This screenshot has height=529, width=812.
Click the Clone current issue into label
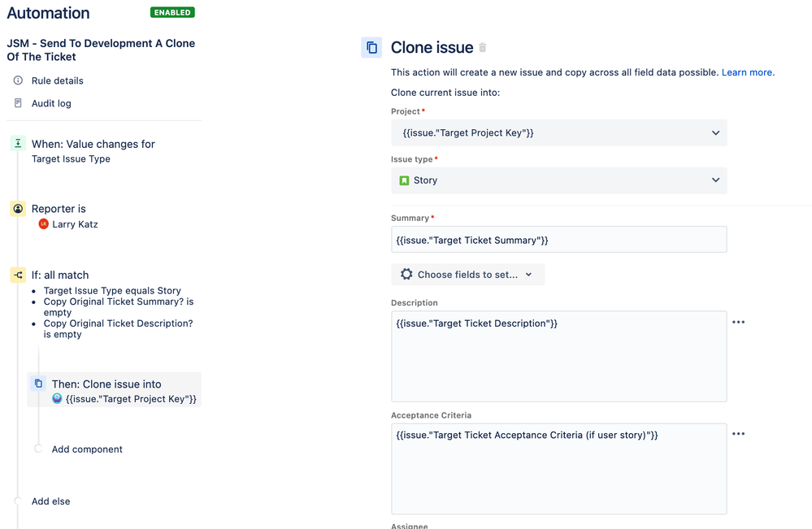point(445,93)
